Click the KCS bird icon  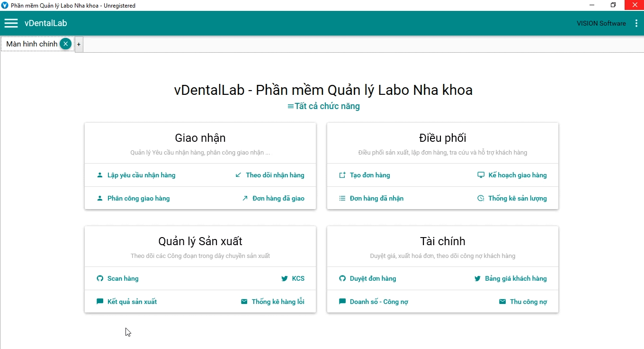[284, 278]
